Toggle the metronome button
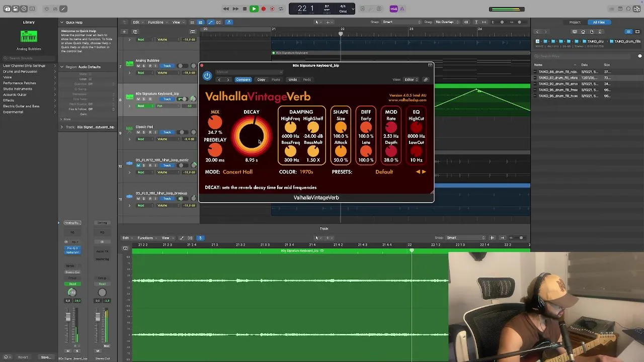644x362 pixels. click(402, 9)
